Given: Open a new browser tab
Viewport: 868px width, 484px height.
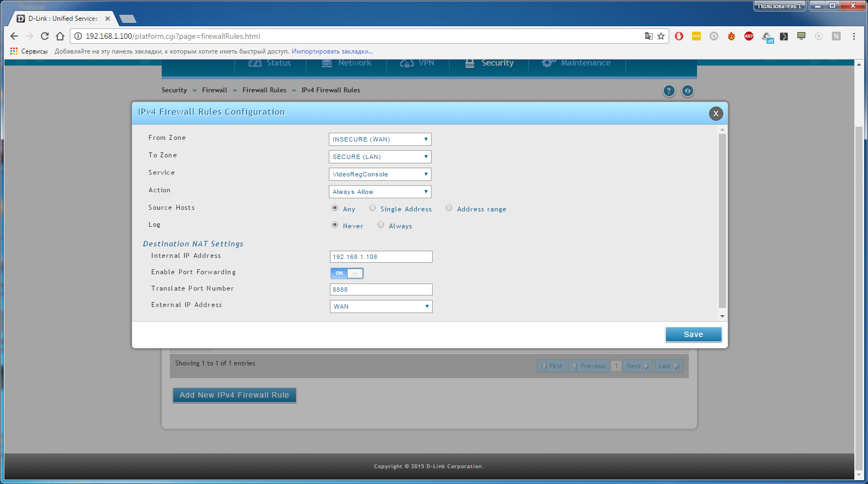Looking at the screenshot, I should coord(127,19).
